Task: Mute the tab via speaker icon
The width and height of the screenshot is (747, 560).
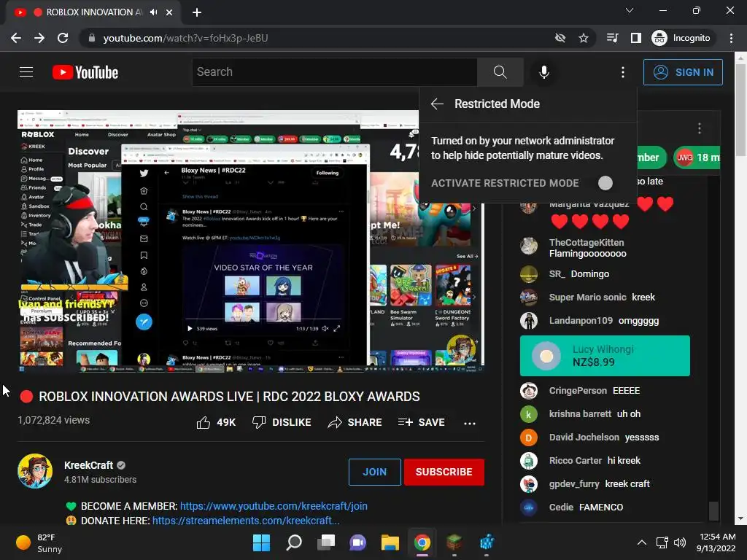Action: tap(153, 12)
